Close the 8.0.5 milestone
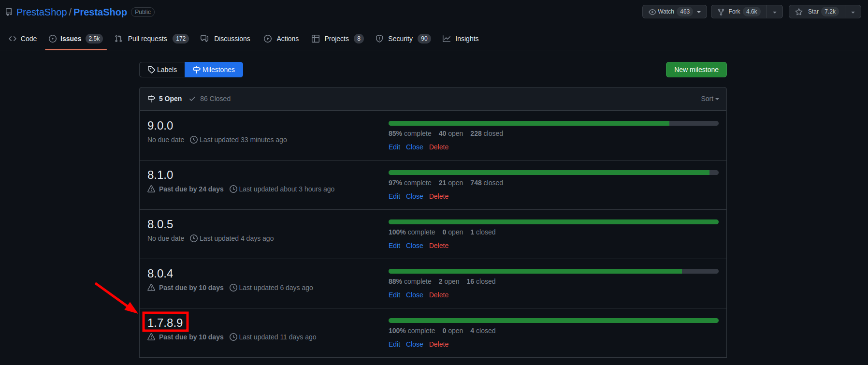Screen dimensions: 868x365 (x=415, y=246)
